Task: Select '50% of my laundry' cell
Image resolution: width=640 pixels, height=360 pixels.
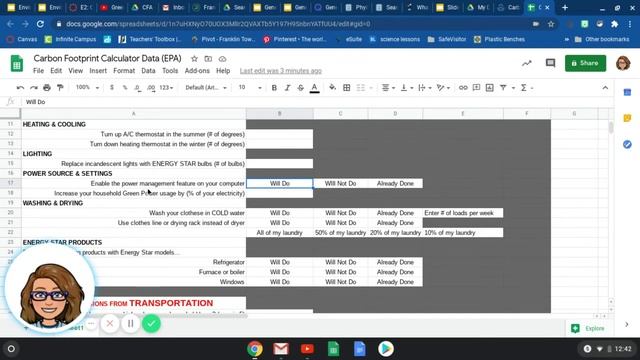Action: click(x=340, y=233)
